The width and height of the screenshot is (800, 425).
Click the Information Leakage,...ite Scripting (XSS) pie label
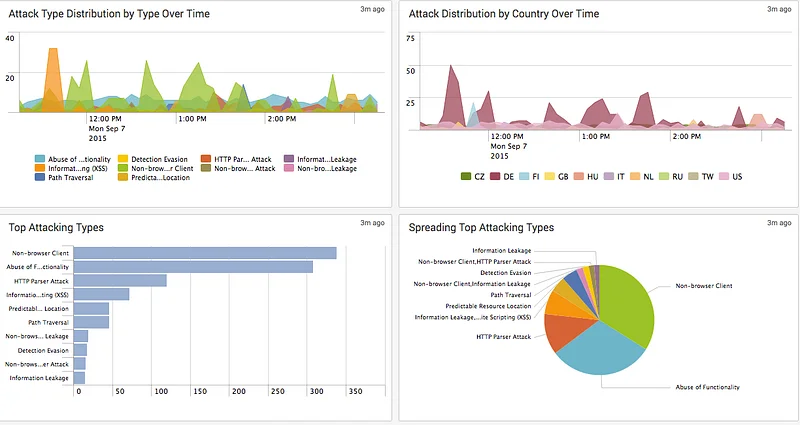pos(472,317)
